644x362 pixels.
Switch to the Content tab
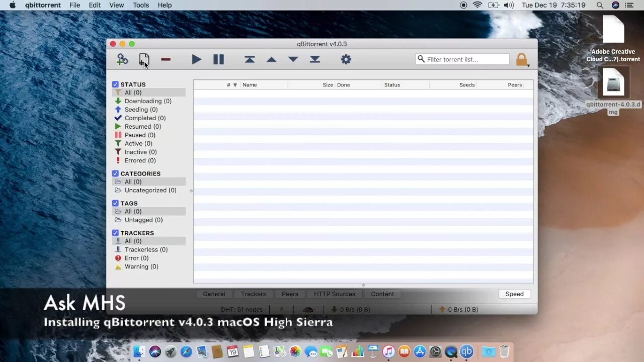tap(382, 294)
